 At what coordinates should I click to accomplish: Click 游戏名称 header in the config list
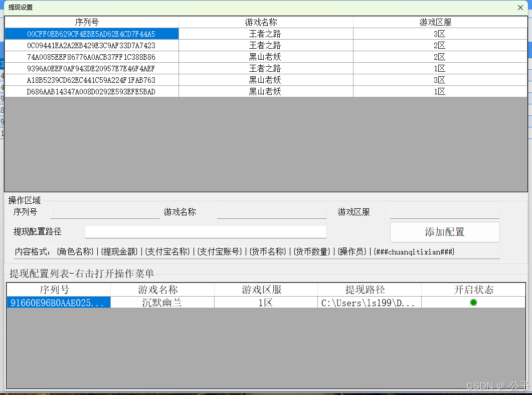coord(162,290)
